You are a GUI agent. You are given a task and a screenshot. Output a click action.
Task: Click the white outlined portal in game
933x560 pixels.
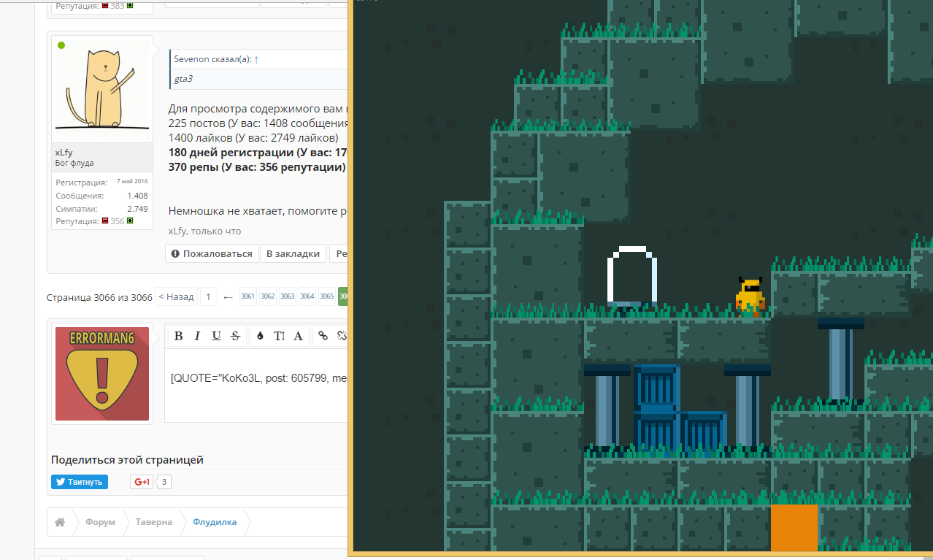[x=631, y=275]
